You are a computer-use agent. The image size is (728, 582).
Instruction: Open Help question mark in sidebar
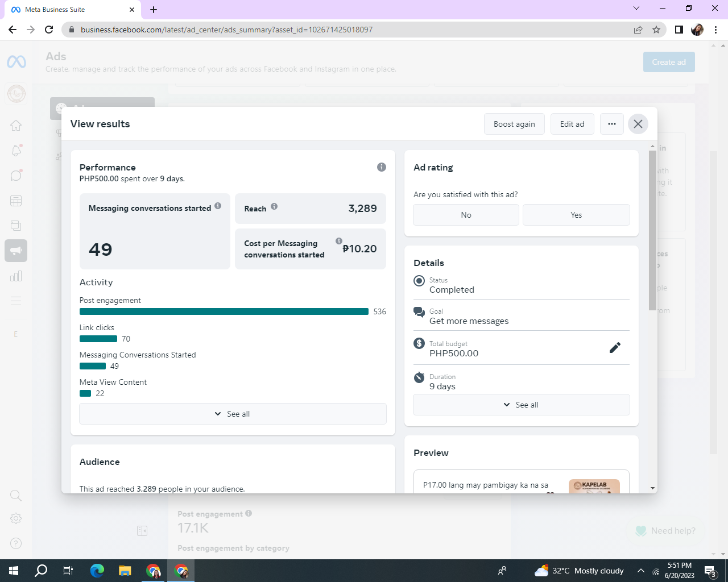click(x=16, y=543)
